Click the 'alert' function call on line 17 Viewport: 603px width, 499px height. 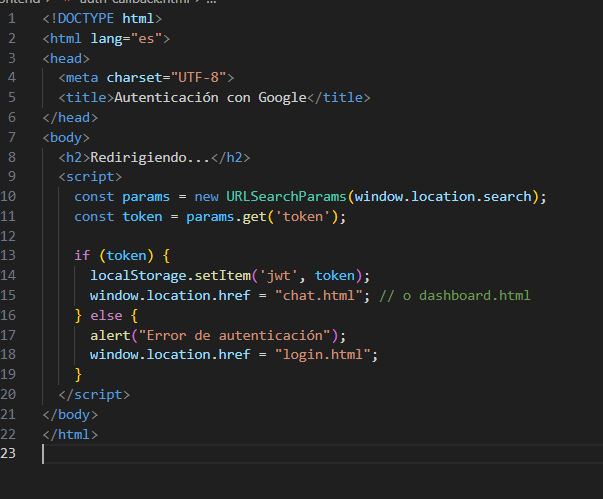pos(110,336)
